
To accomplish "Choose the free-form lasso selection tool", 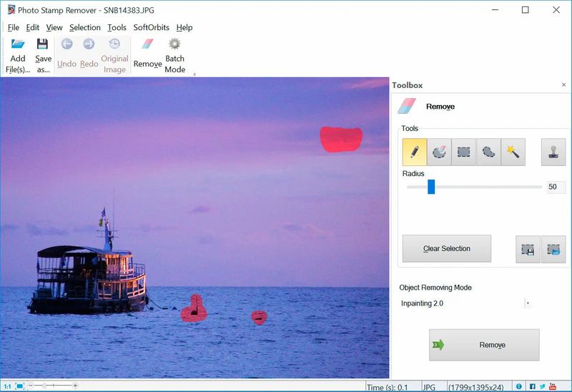I will (488, 152).
